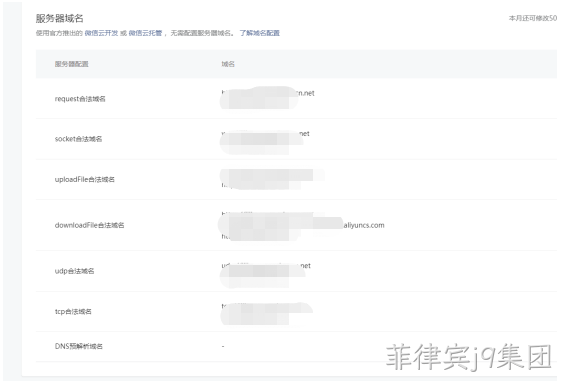Image resolution: width=564 pixels, height=381 pixels.
Task: Open the 微信云托管 link
Action: coord(145,33)
